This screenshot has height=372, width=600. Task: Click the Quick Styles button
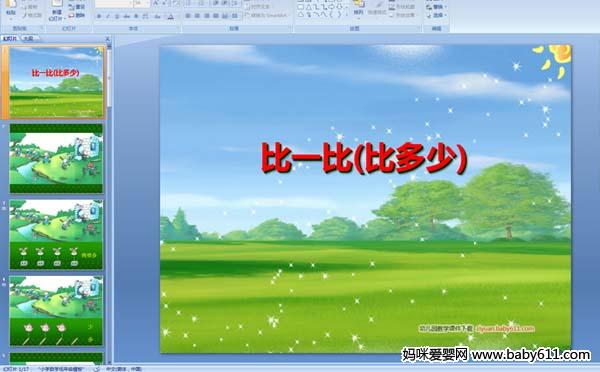click(377, 8)
